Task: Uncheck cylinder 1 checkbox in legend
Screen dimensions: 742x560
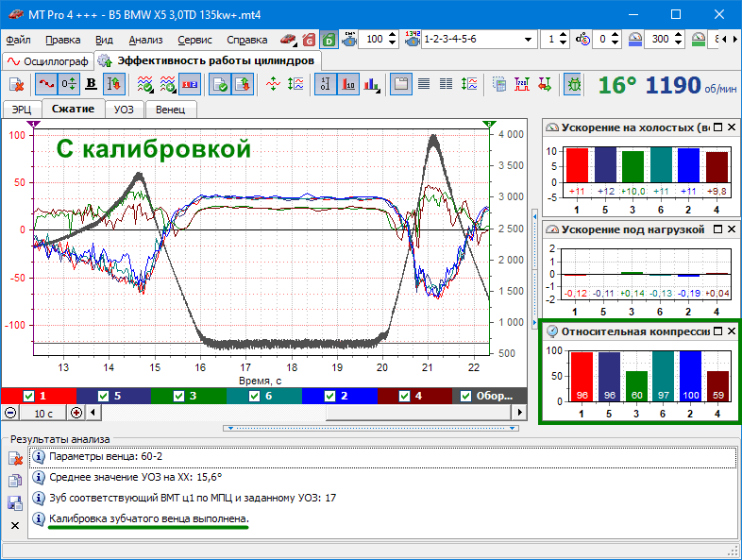Action: (29, 396)
